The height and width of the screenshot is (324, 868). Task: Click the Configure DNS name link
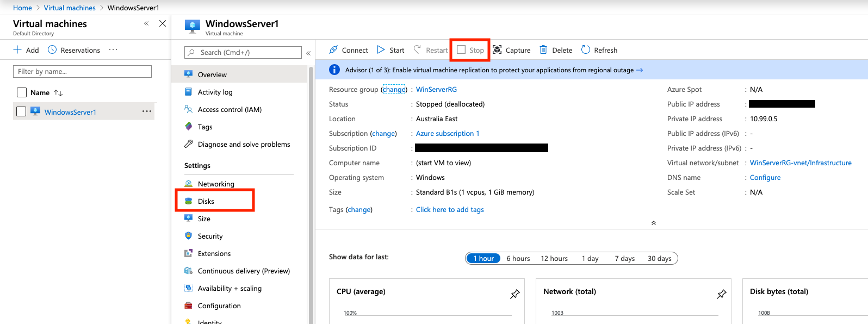[765, 177]
